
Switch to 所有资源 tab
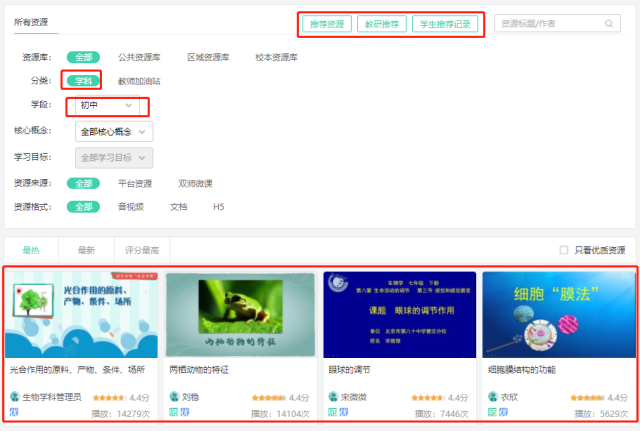point(31,22)
